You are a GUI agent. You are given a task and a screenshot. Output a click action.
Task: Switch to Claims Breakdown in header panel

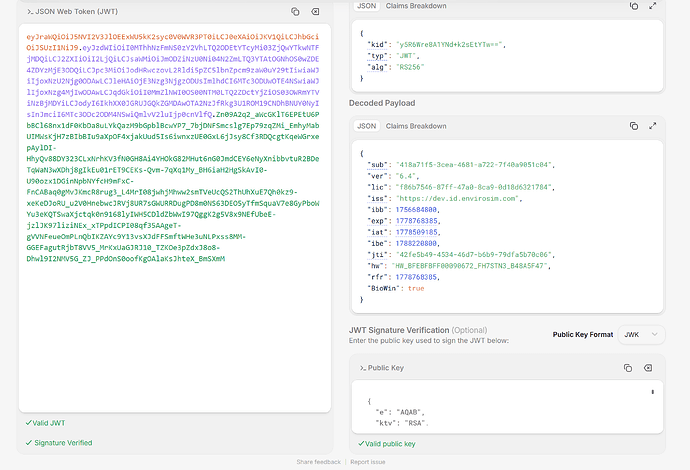coord(416,6)
